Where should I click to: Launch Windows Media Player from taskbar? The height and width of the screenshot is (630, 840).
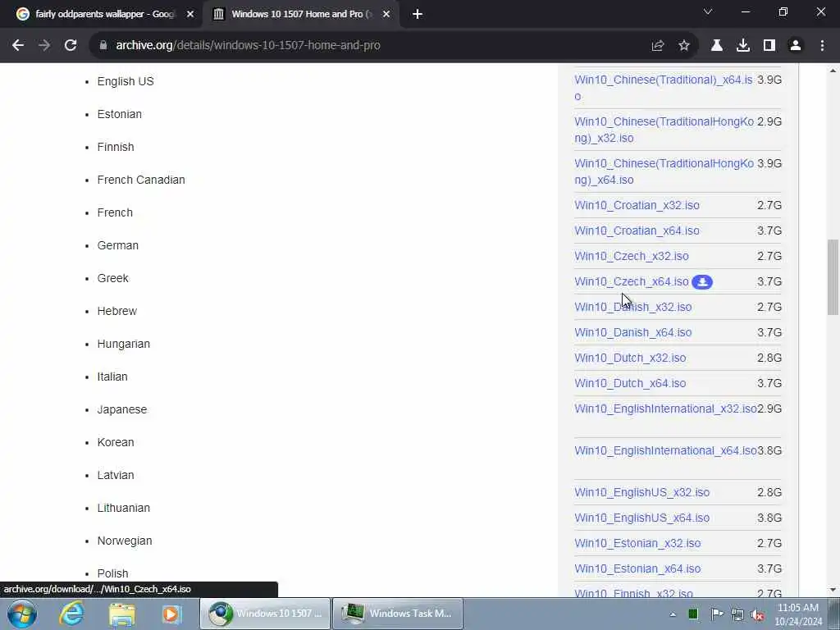(172, 614)
